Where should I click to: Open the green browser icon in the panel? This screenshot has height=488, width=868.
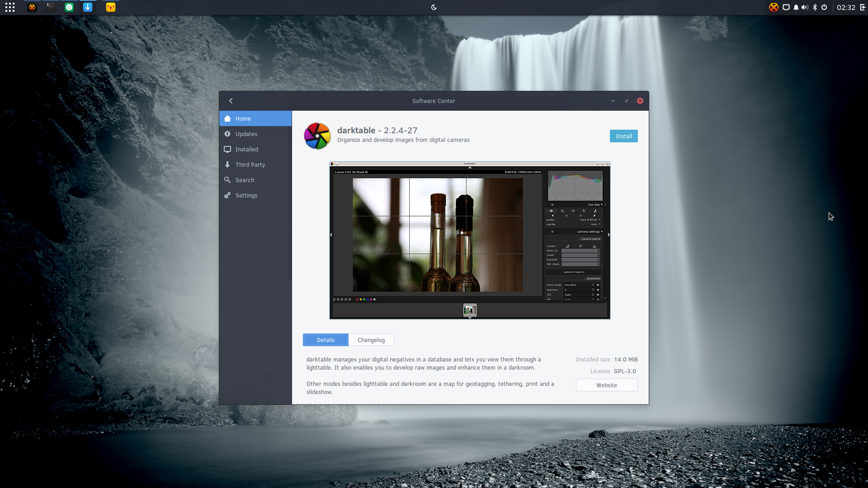(x=69, y=7)
